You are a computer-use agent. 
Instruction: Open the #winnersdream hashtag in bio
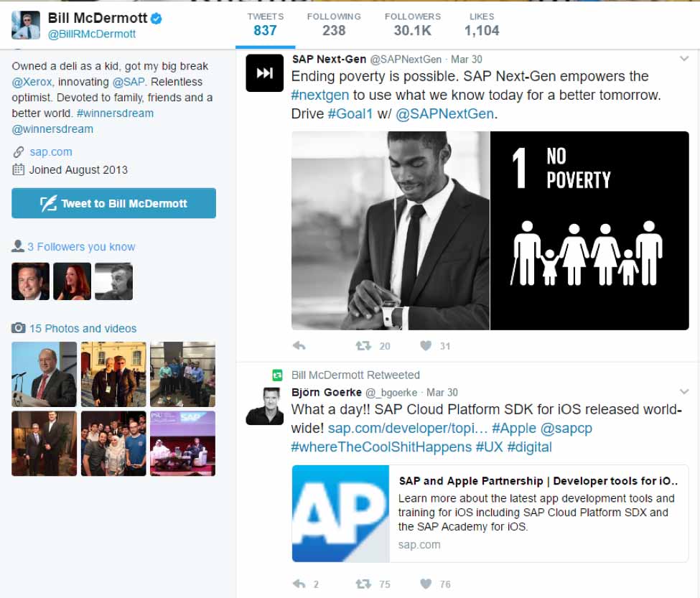(x=115, y=113)
